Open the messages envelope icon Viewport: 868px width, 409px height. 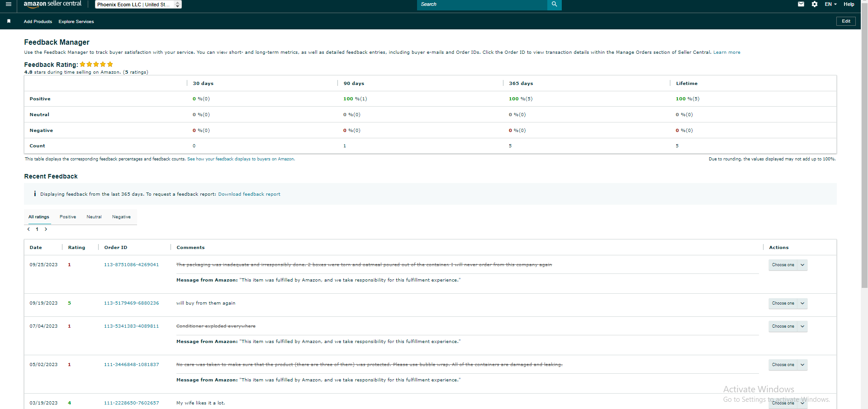pyautogui.click(x=801, y=4)
